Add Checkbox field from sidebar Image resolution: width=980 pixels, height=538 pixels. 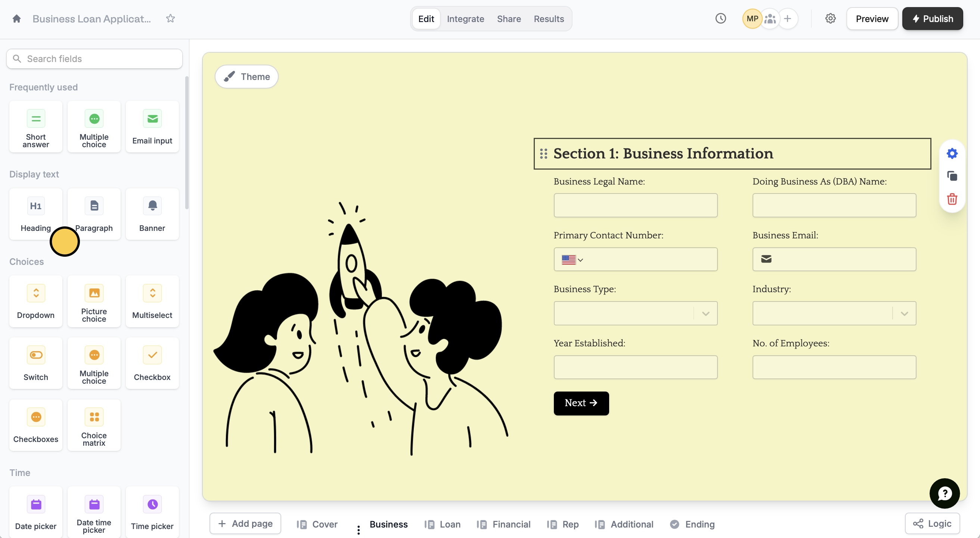pos(152,363)
